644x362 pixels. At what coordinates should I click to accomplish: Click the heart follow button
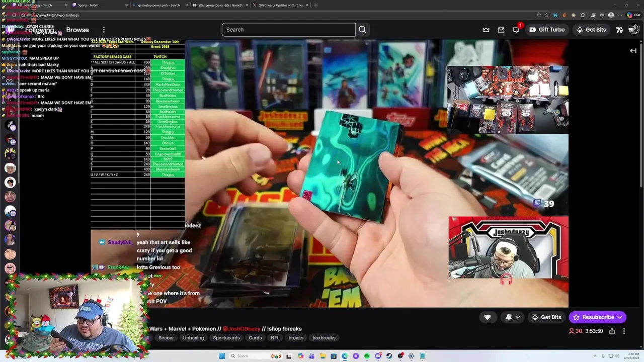coord(488,317)
